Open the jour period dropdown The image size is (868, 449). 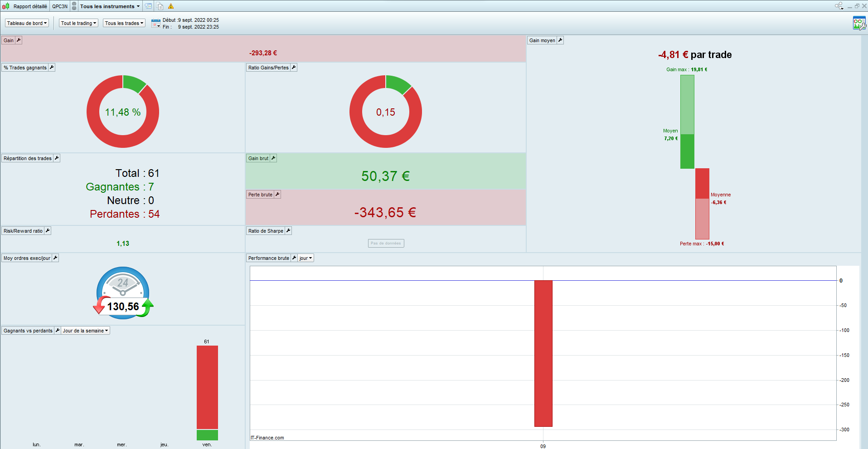306,258
